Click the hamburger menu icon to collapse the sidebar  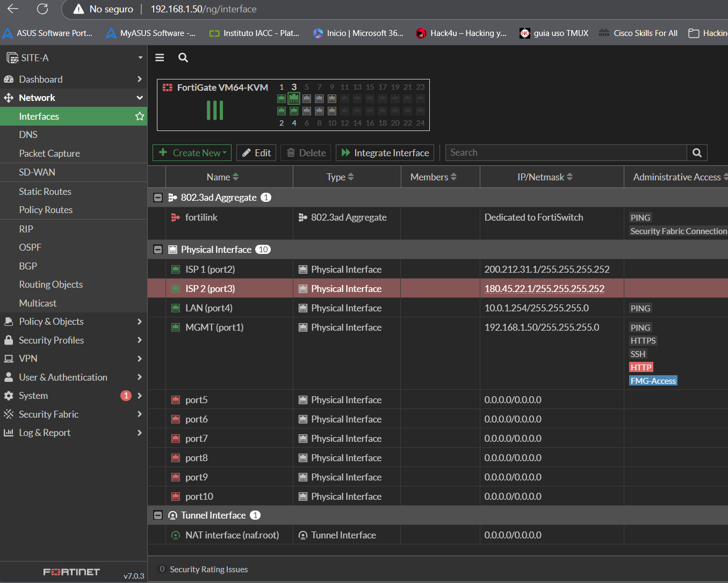[160, 57]
